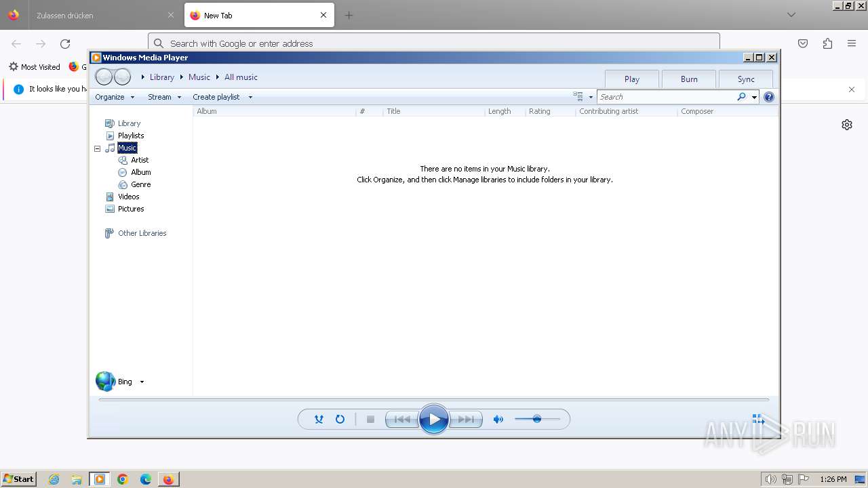
Task: Go forward in media player navigation
Action: click(x=122, y=77)
